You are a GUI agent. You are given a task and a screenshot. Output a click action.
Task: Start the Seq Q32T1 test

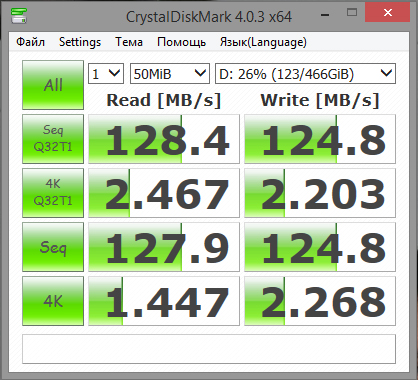tap(53, 139)
